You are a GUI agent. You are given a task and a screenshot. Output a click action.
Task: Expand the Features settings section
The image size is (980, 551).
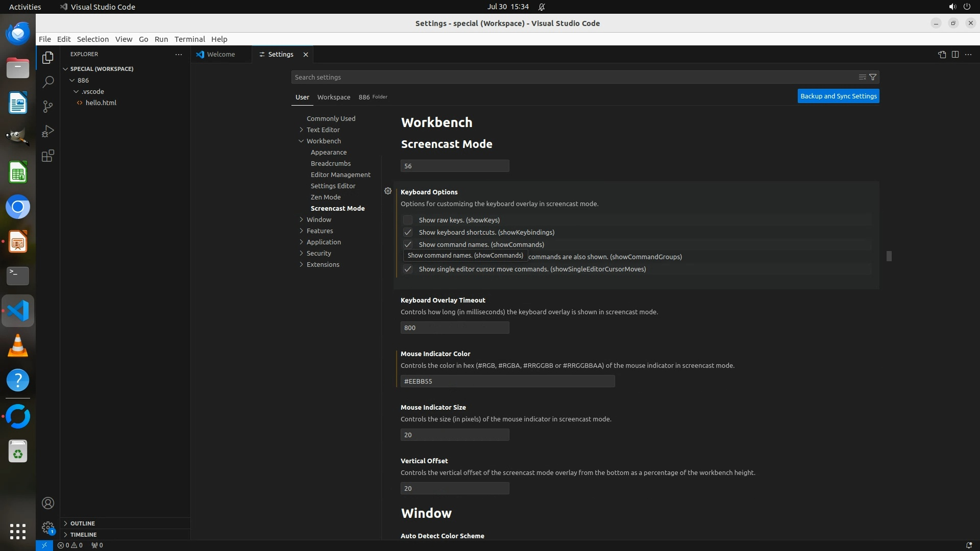[x=320, y=231]
